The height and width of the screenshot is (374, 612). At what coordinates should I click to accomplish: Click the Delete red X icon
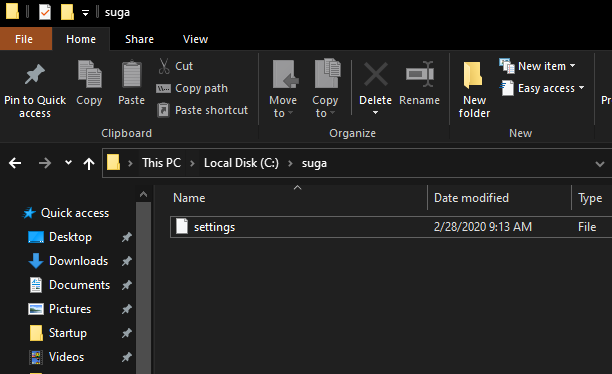coord(375,74)
